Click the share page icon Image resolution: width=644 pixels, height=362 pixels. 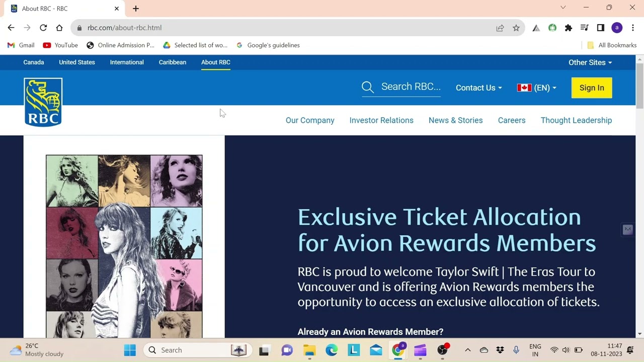coord(500,28)
